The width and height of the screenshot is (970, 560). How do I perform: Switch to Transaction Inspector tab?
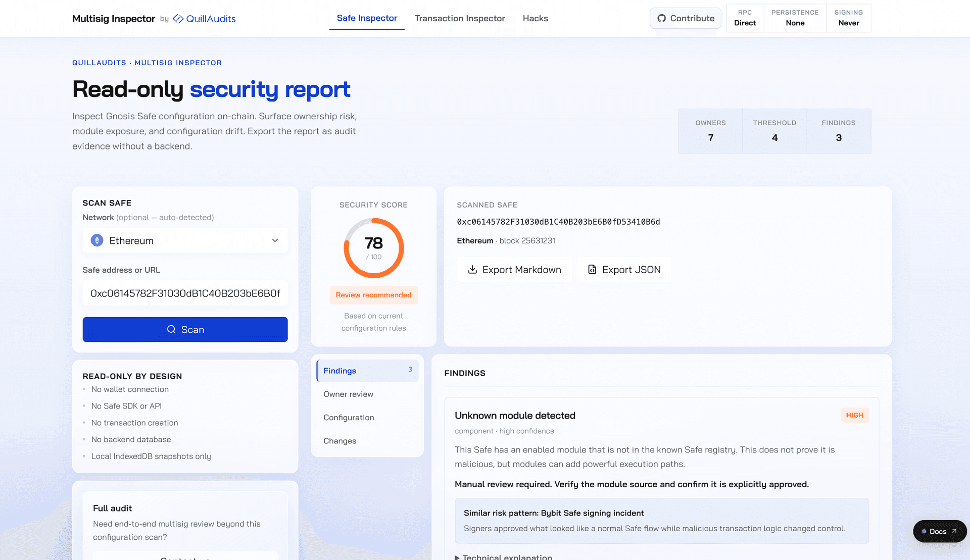(460, 18)
